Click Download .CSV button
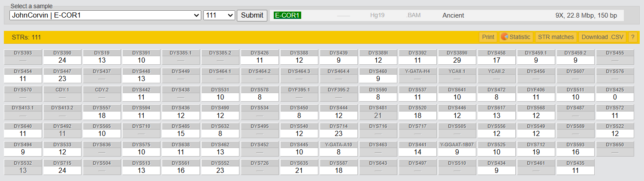Screen dimensions: 644x181 [x=602, y=37]
